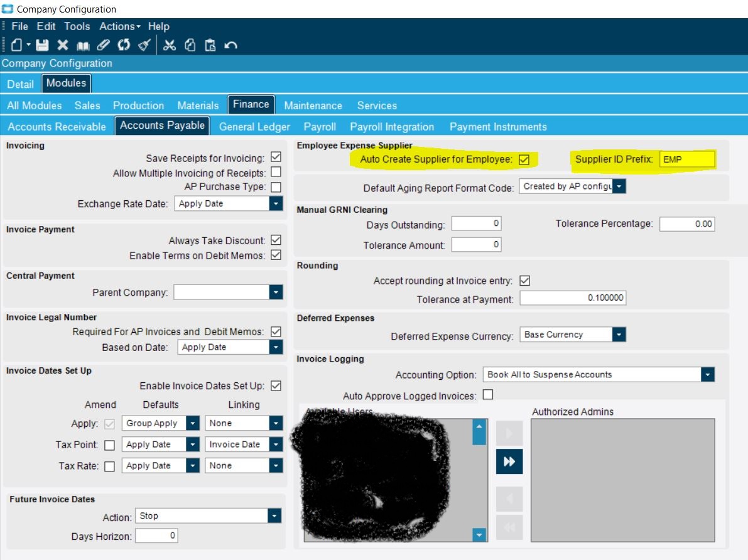
Task: Toggle Always Take Discount checkbox
Action: (x=276, y=240)
